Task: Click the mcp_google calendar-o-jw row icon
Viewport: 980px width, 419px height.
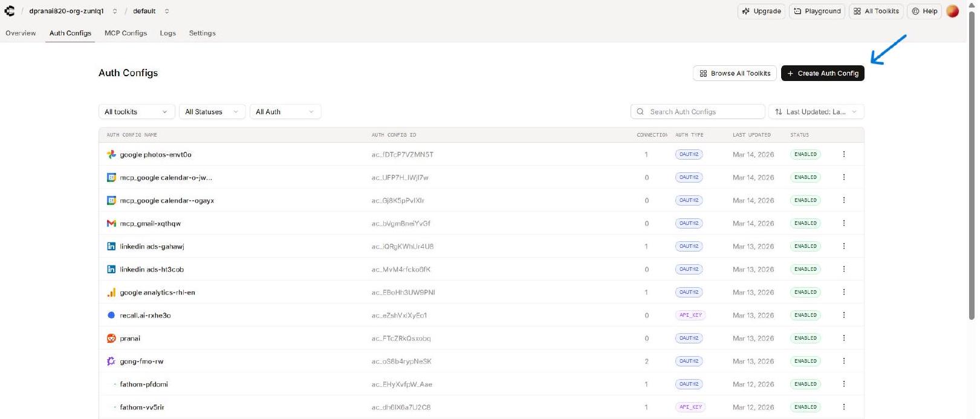Action: pyautogui.click(x=111, y=177)
